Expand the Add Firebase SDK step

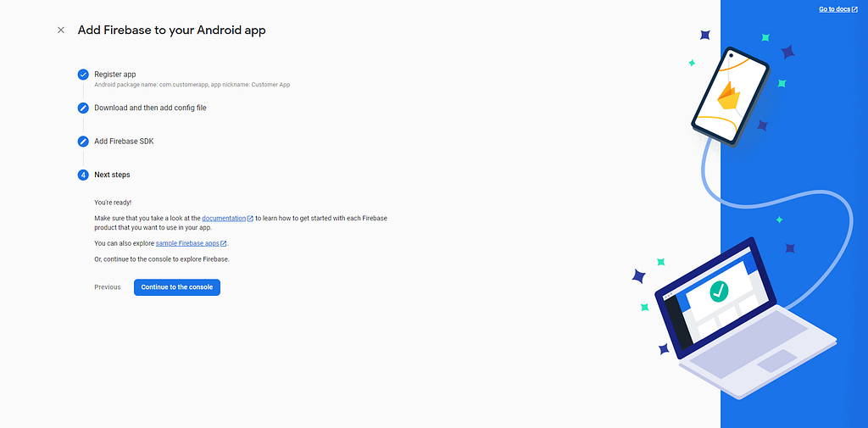coord(124,142)
